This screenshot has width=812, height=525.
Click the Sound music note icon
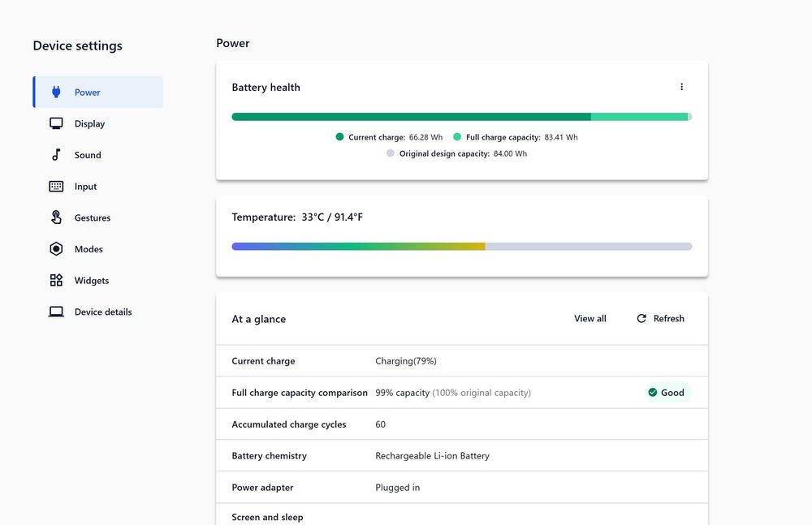(56, 155)
